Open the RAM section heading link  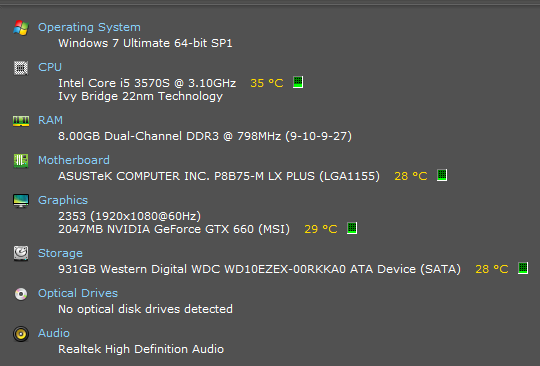point(50,120)
